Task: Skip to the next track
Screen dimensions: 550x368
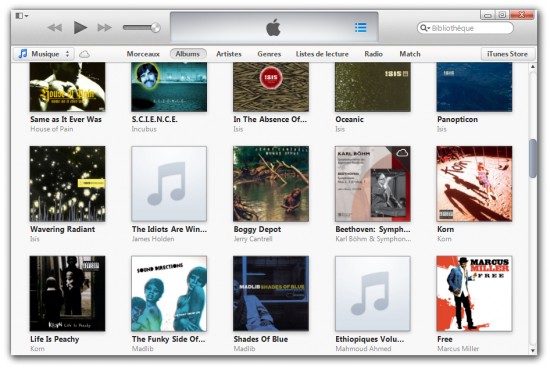Action: [x=105, y=27]
